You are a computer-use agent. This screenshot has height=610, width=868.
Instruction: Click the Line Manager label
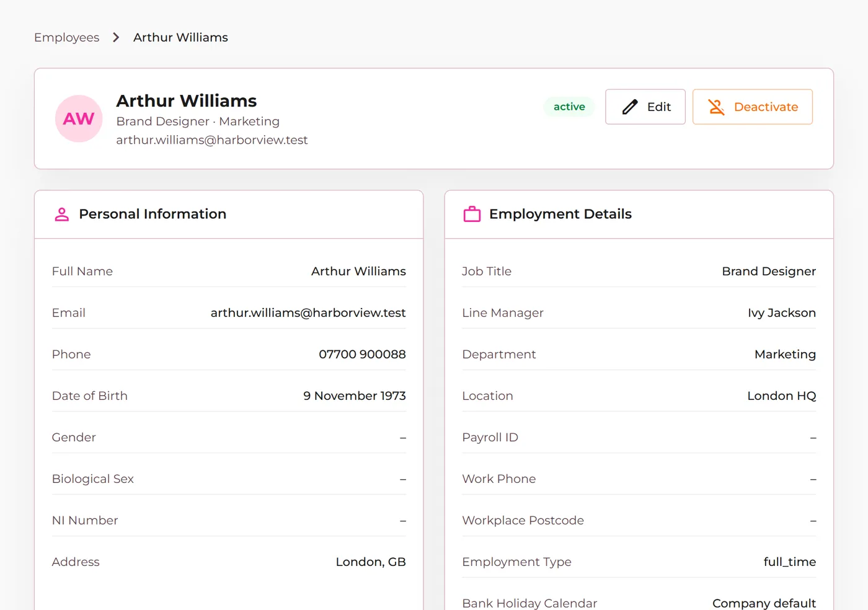click(x=503, y=313)
